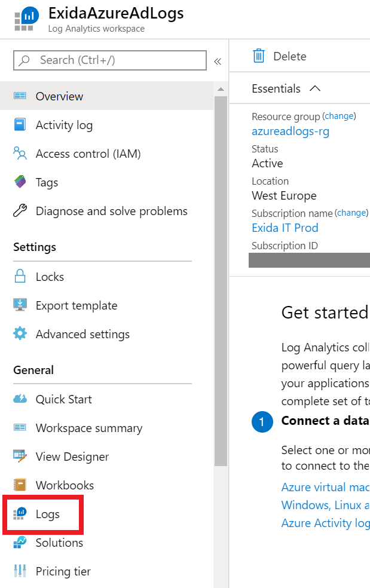Collapse the left sidebar with the chevron

coord(218,60)
